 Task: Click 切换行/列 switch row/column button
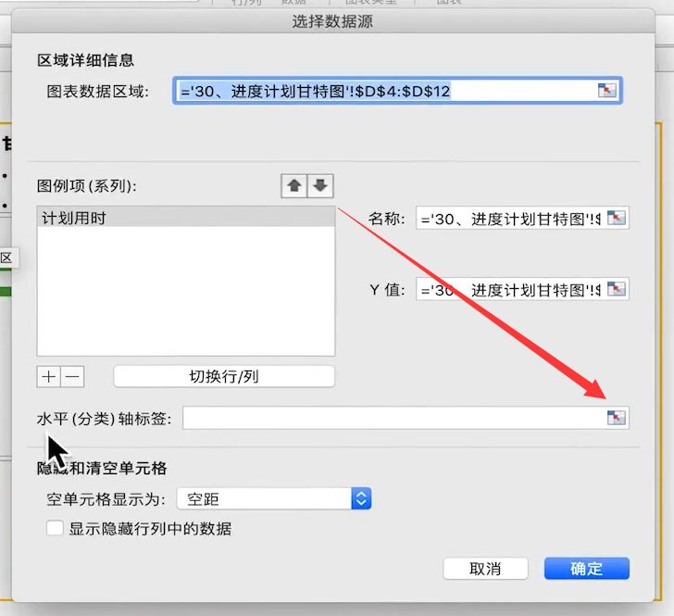click(224, 376)
